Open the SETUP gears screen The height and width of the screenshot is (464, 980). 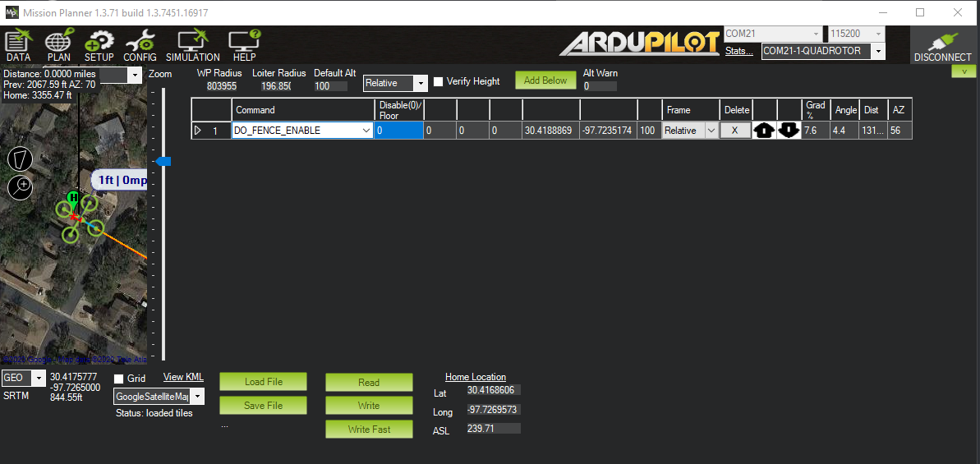click(x=99, y=46)
